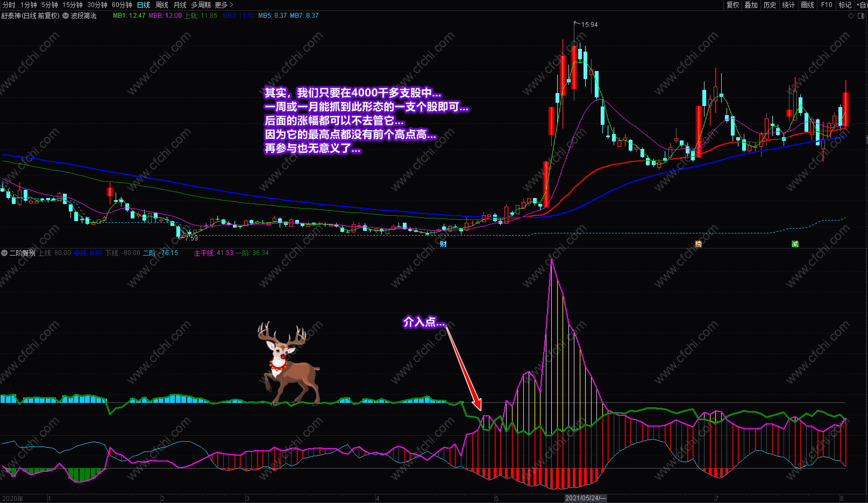Click the 榜 marker icon on chart
This screenshot has width=868, height=503.
click(x=698, y=244)
